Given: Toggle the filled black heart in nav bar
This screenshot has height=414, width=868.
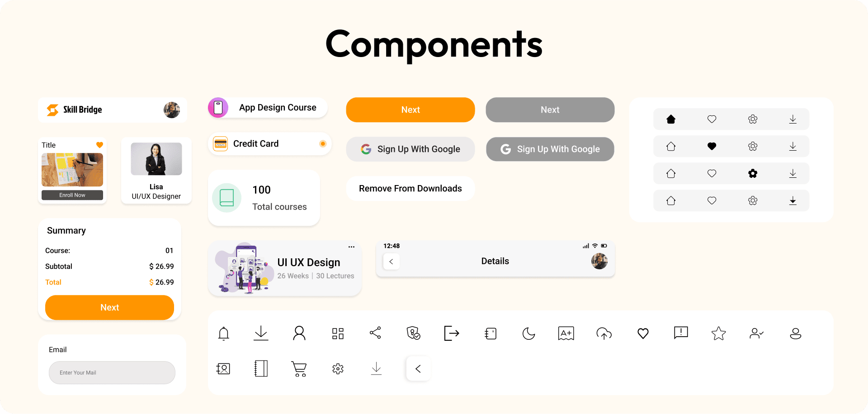Looking at the screenshot, I should (712, 146).
